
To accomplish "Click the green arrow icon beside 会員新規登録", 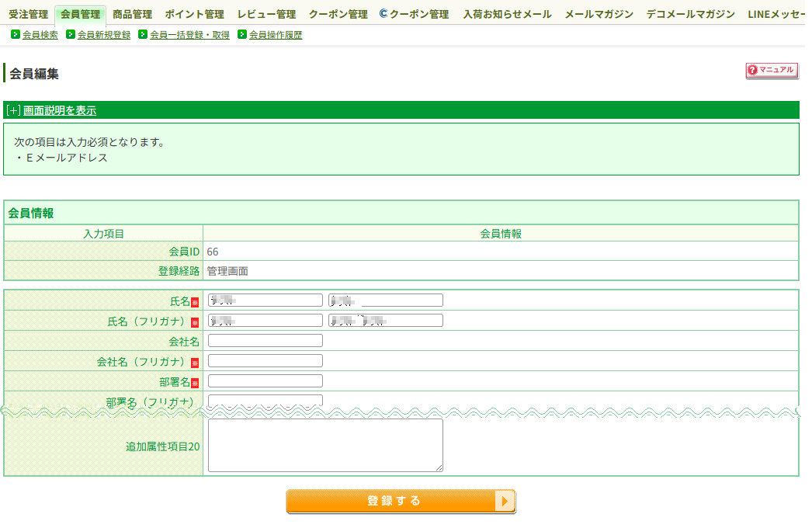I will tap(70, 34).
